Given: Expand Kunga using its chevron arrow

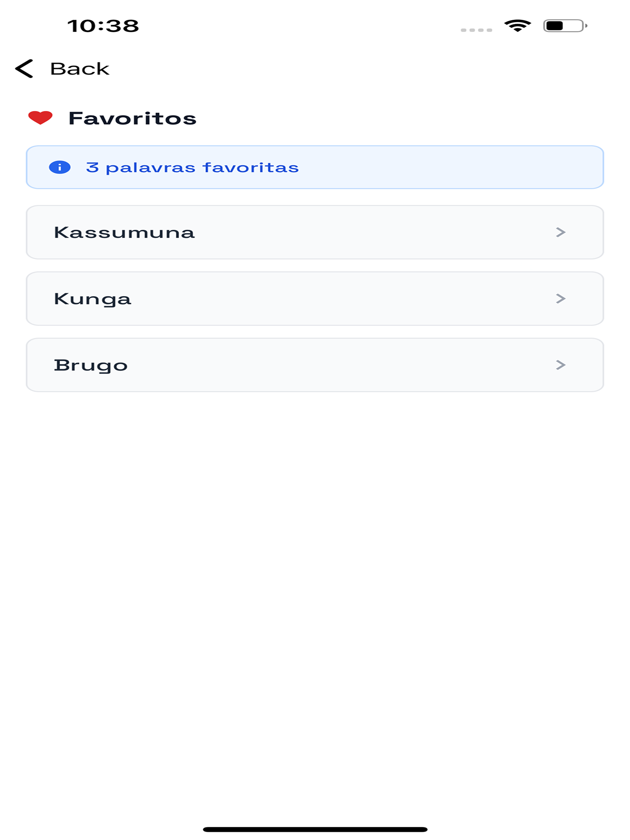Looking at the screenshot, I should pyautogui.click(x=560, y=299).
